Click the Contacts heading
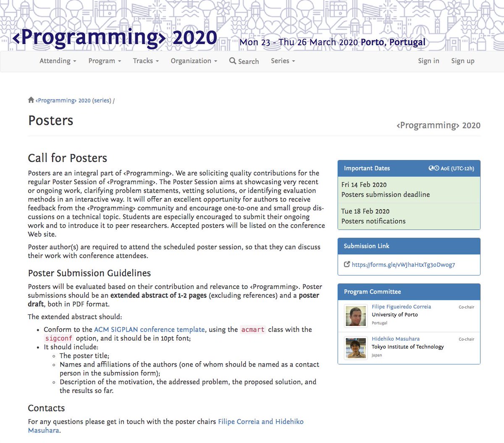The width and height of the screenshot is (504, 443). coord(46,409)
